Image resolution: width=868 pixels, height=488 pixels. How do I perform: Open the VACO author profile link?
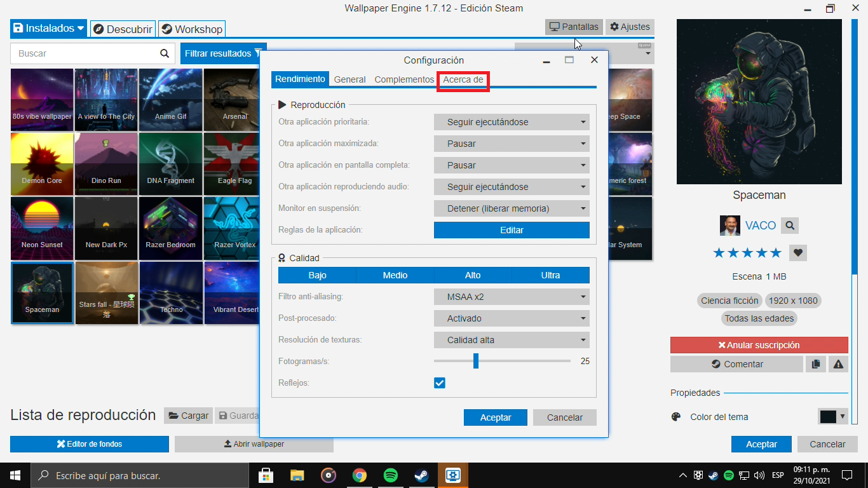[x=761, y=226]
